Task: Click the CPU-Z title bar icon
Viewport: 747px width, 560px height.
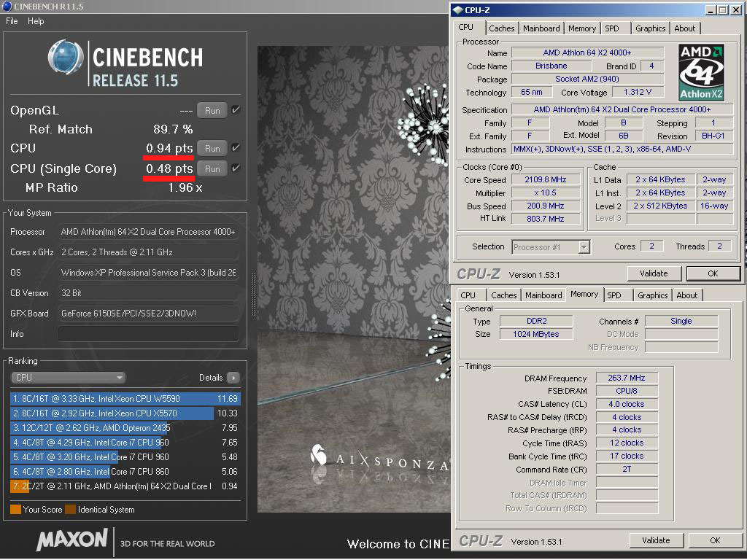Action: pos(458,10)
